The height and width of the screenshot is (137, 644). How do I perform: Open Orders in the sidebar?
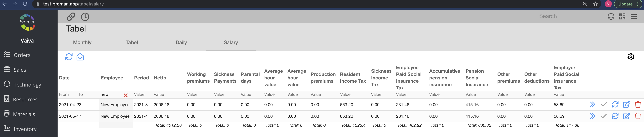[22, 55]
